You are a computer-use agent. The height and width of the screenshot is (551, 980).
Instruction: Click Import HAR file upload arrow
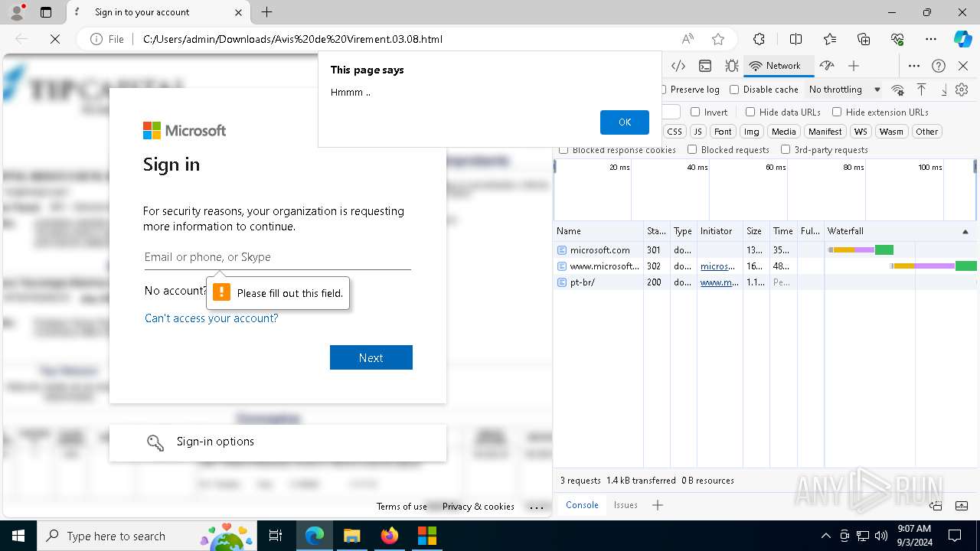[922, 90]
